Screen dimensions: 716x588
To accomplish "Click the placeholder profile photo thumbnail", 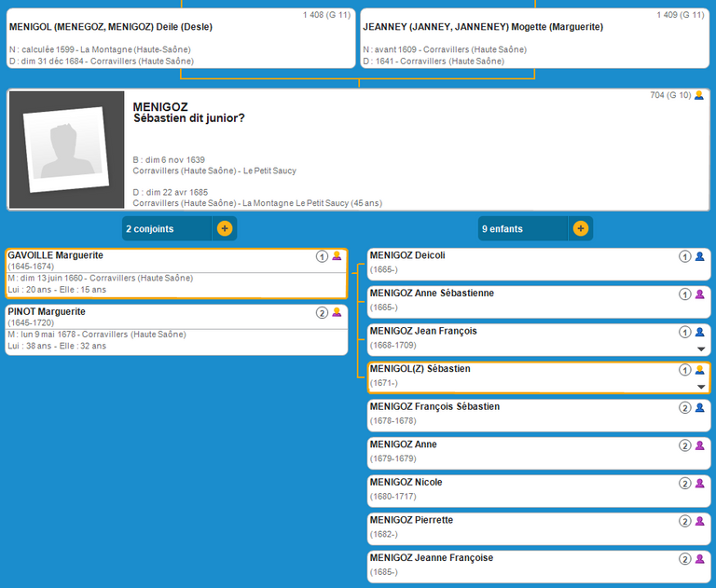I will (x=66, y=149).
